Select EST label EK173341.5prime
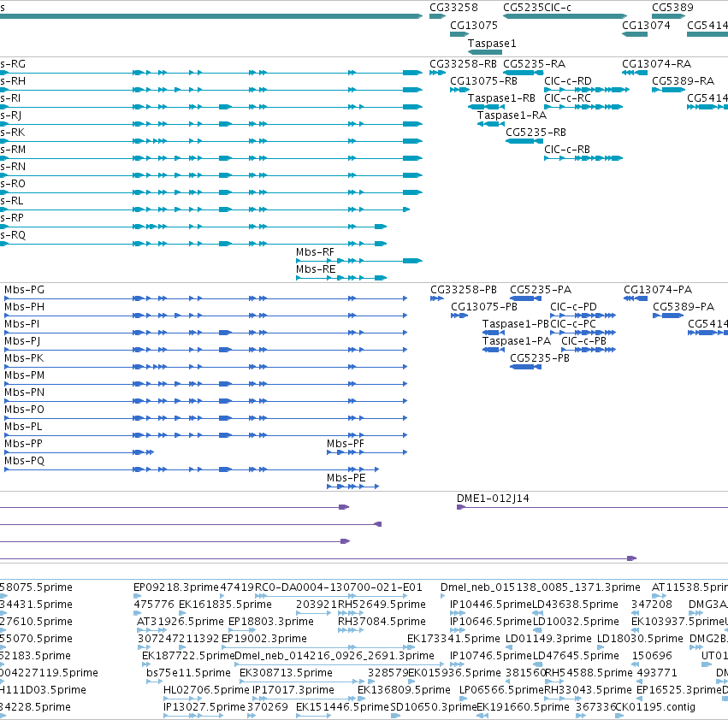This screenshot has height=720, width=728. (x=453, y=639)
